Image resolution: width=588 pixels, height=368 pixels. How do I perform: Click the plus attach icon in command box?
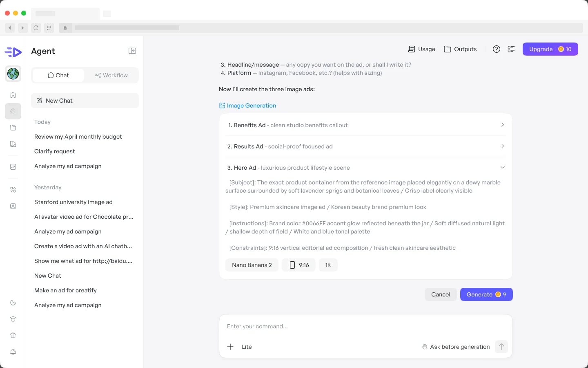pyautogui.click(x=230, y=347)
